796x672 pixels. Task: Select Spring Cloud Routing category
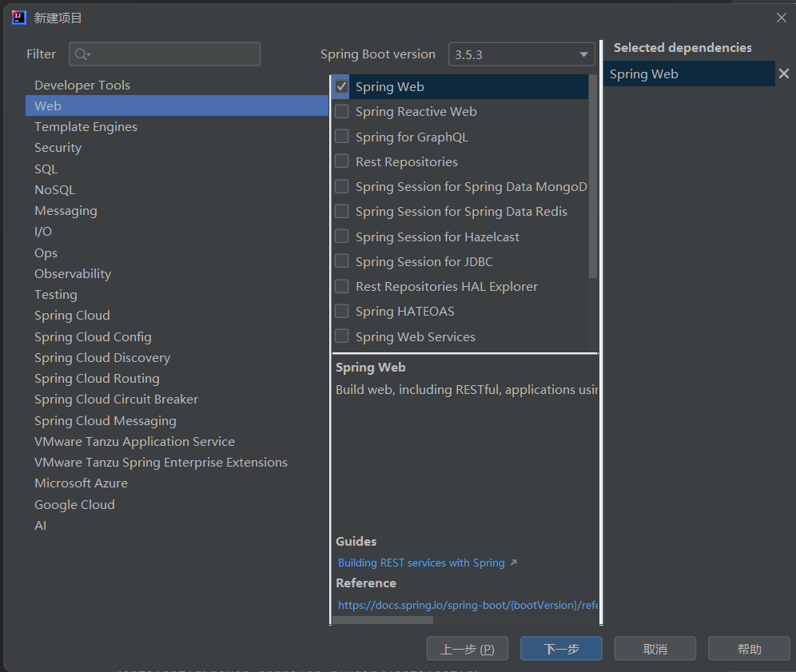(x=177, y=378)
